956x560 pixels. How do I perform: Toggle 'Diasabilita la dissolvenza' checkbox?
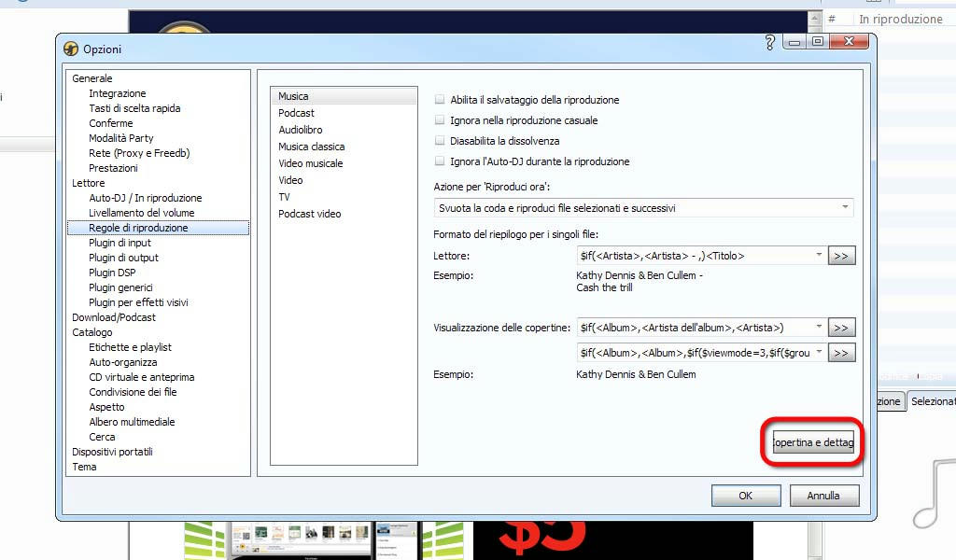click(440, 141)
